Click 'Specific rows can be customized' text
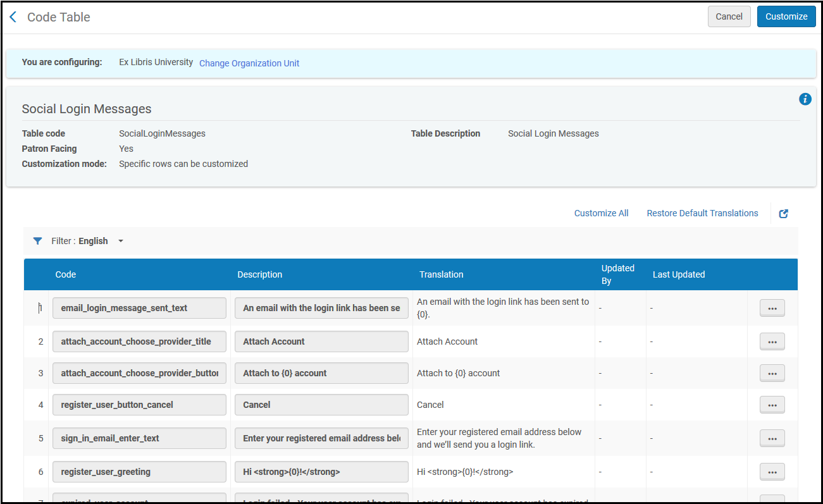 click(183, 164)
